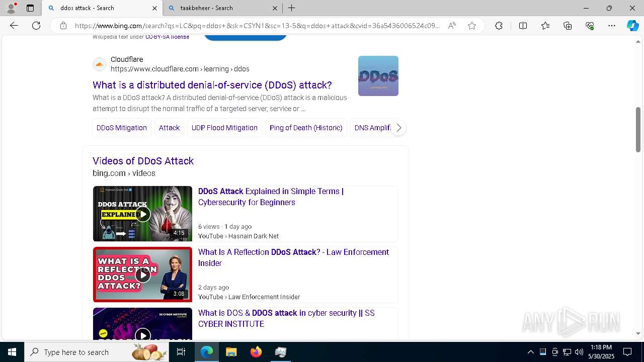Click YouTube › Law Enforcement Insider text

pos(249,297)
